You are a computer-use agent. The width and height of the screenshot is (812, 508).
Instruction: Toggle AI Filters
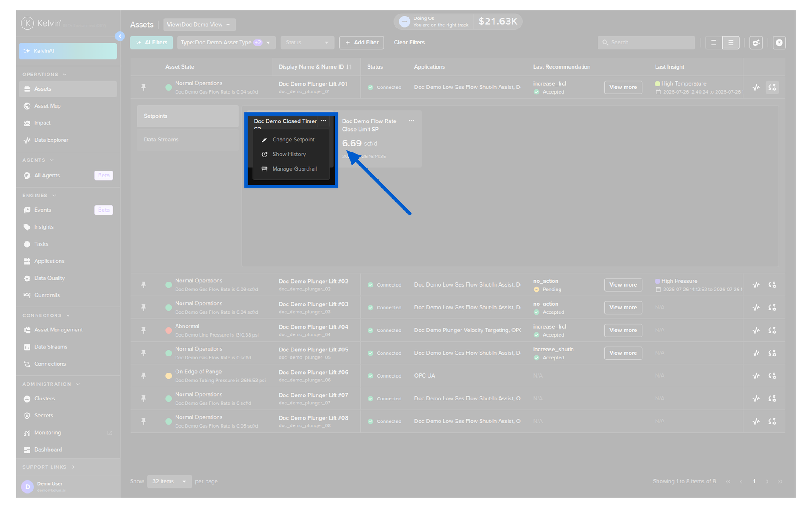click(x=152, y=42)
